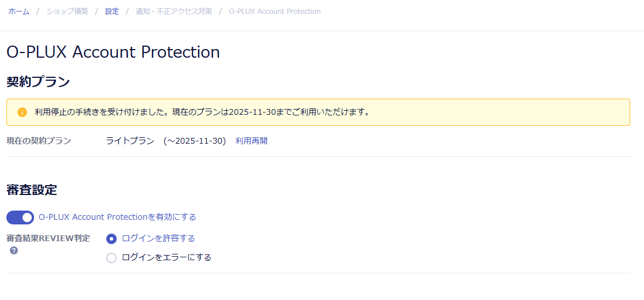The image size is (644, 300).
Task: Click the help question mark icon
Action: (x=14, y=250)
